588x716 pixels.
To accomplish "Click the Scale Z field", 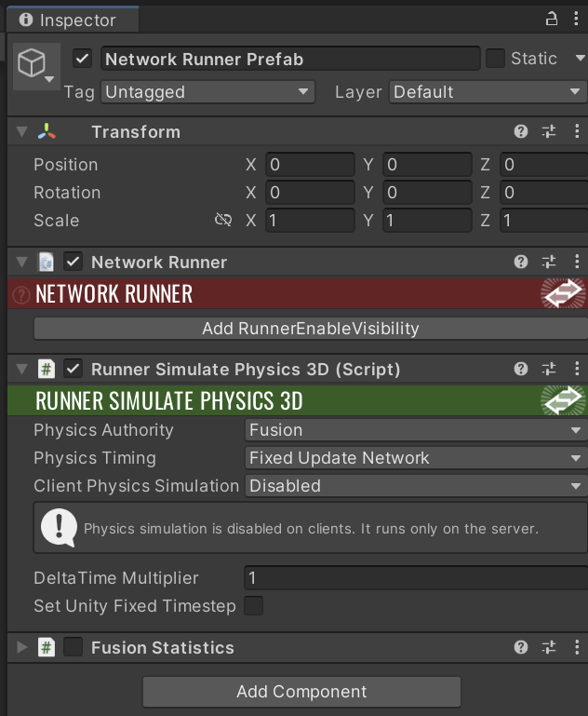I will (544, 220).
